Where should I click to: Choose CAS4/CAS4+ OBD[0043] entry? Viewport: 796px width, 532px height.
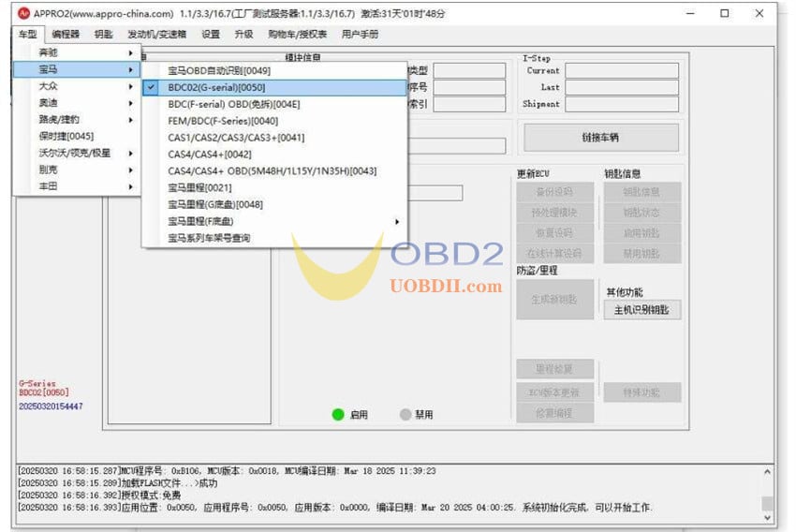click(x=274, y=171)
